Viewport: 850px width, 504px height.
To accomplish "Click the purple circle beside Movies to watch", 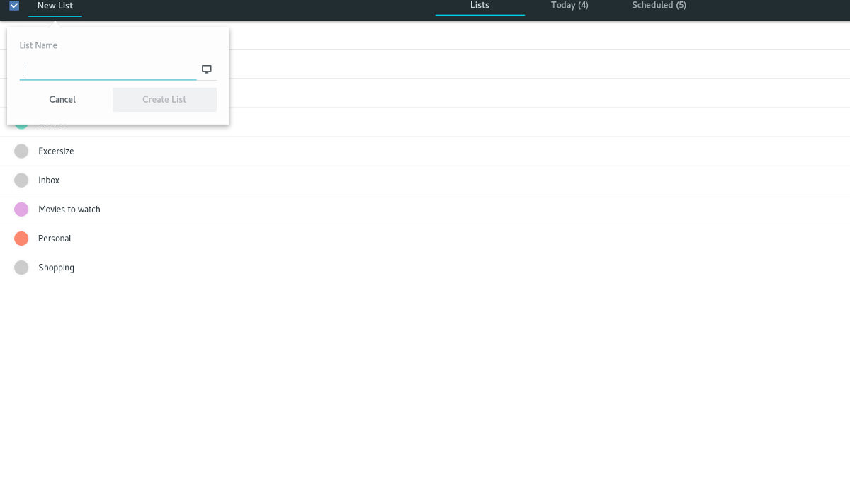I will 21,210.
